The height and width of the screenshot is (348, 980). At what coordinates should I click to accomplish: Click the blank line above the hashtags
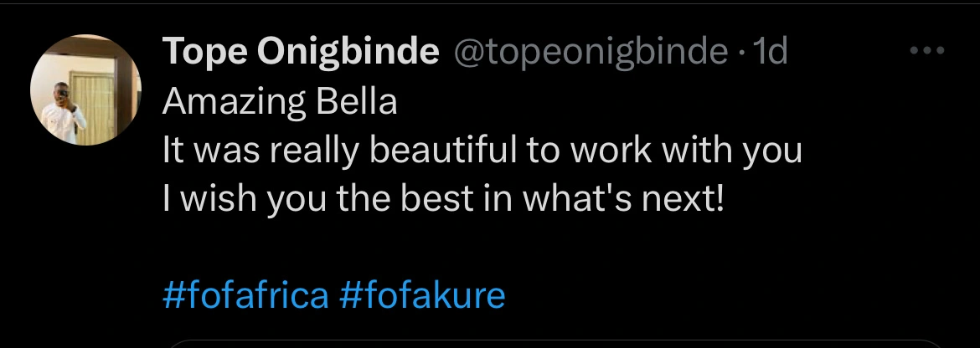click(419, 248)
